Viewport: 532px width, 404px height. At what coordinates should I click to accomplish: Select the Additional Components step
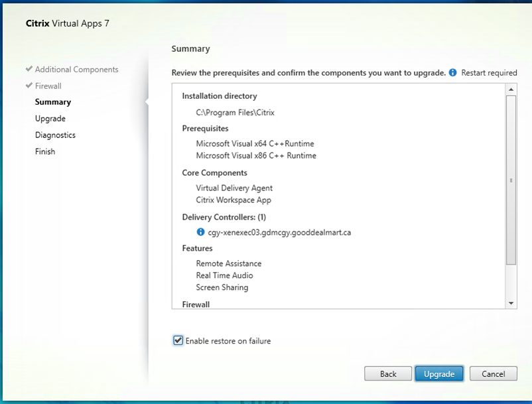point(77,69)
